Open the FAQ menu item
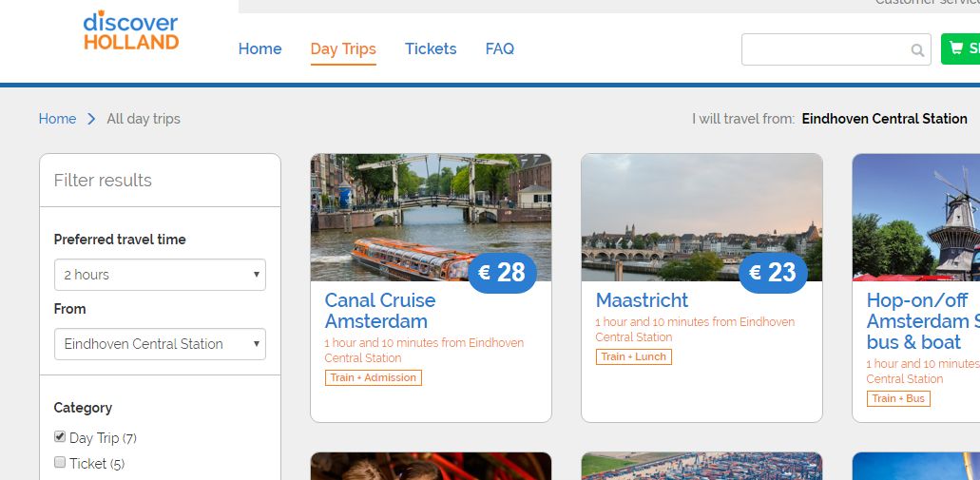This screenshot has width=980, height=480. tap(499, 48)
